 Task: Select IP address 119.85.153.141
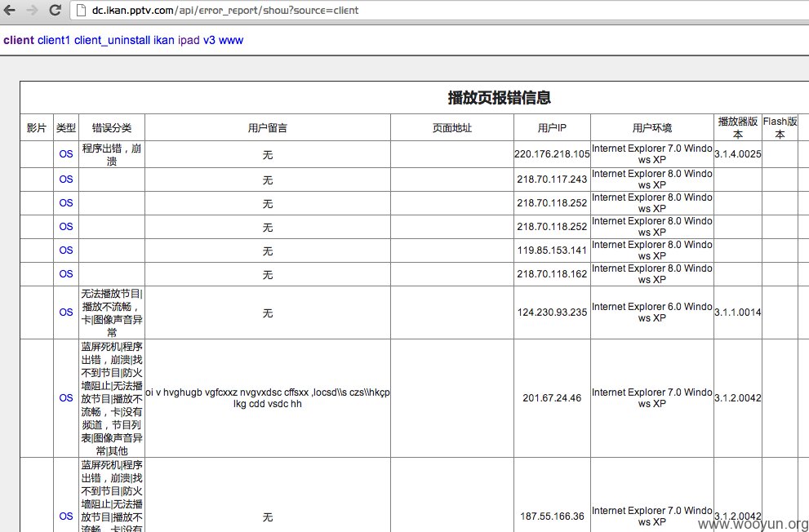tap(552, 250)
